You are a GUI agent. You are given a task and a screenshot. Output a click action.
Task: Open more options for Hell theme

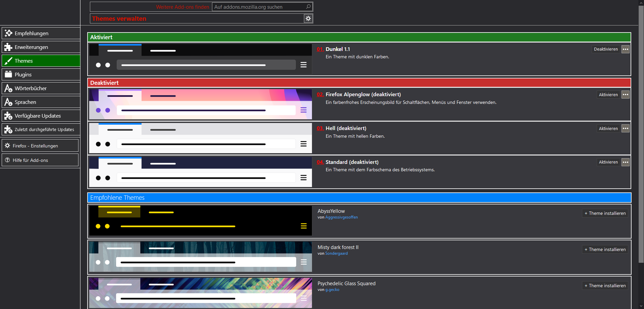[x=626, y=128]
